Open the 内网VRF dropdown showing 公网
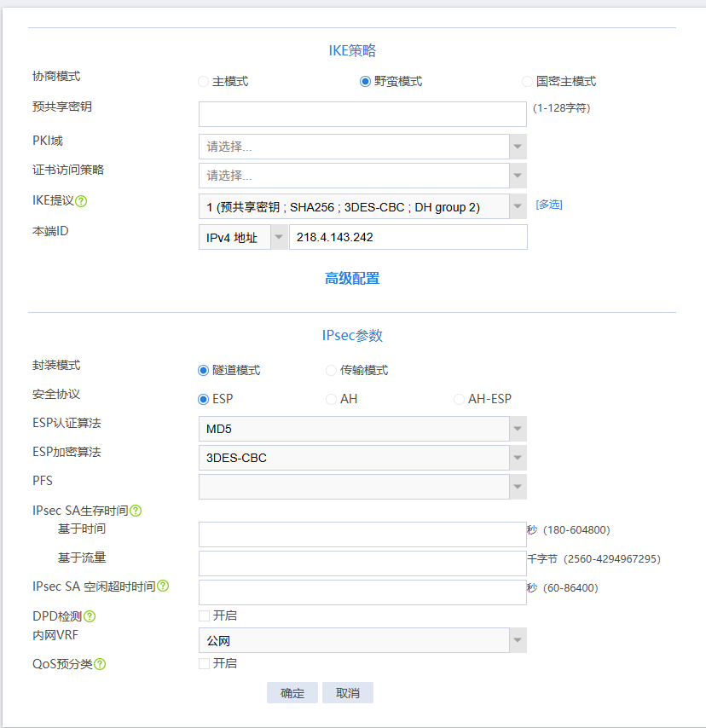 pos(362,640)
